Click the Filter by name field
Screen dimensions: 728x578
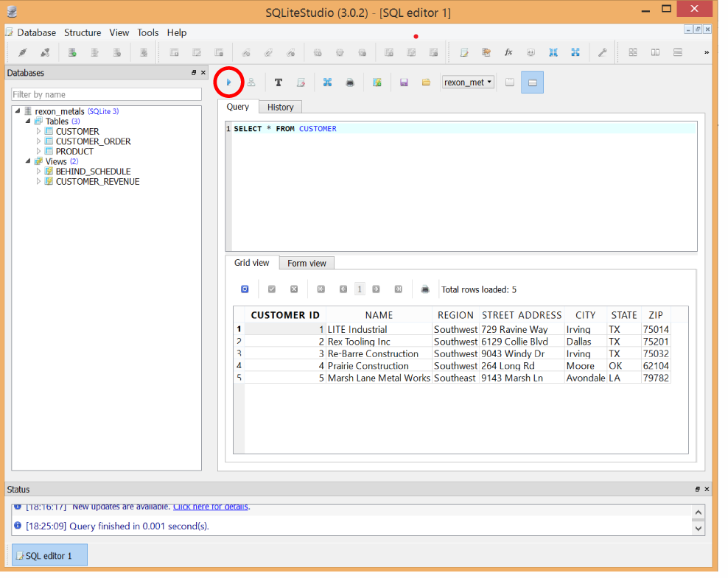point(108,96)
